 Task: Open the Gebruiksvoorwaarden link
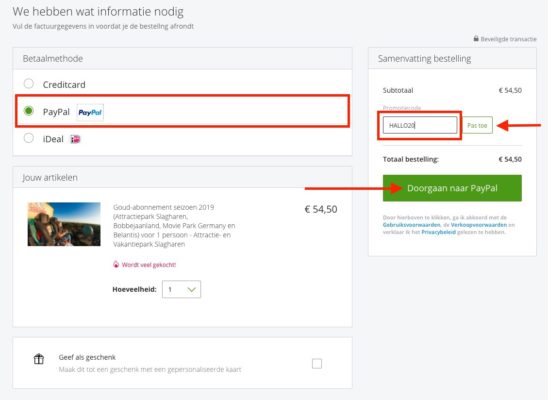point(411,225)
